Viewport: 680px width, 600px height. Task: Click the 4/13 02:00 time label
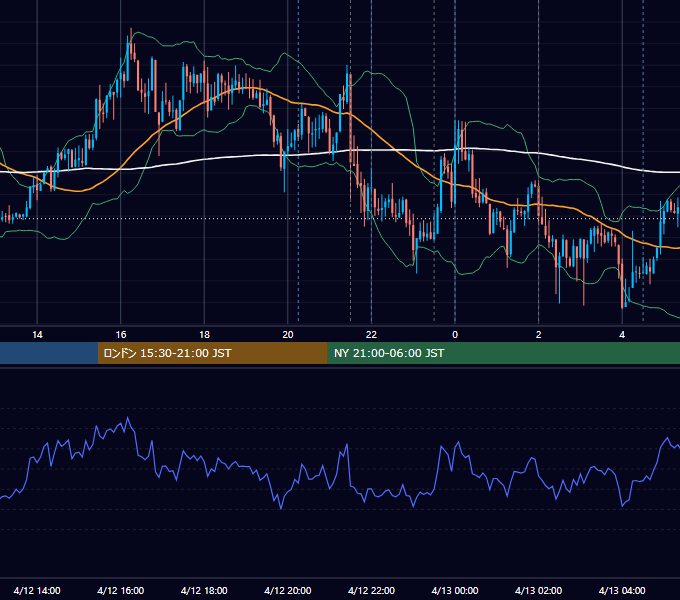pos(538,590)
